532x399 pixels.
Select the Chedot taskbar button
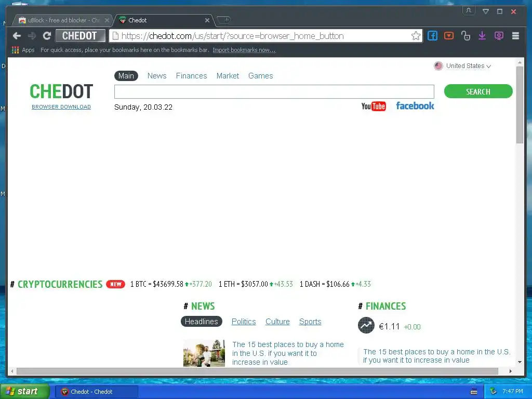[97, 392]
